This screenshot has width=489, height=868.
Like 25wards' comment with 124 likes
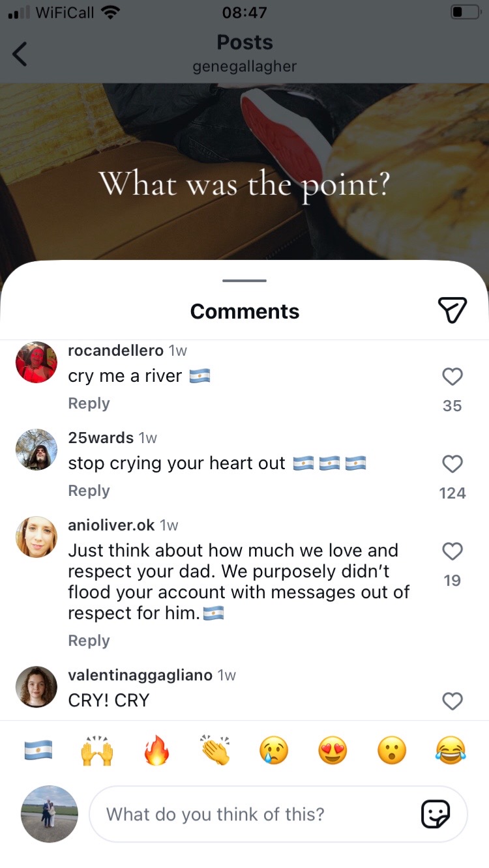(x=452, y=464)
